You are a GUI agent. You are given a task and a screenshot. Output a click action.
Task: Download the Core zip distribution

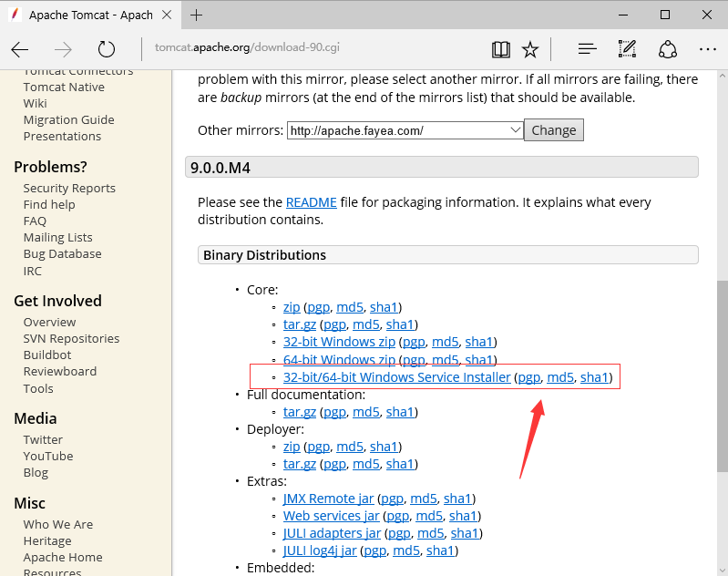coord(292,307)
